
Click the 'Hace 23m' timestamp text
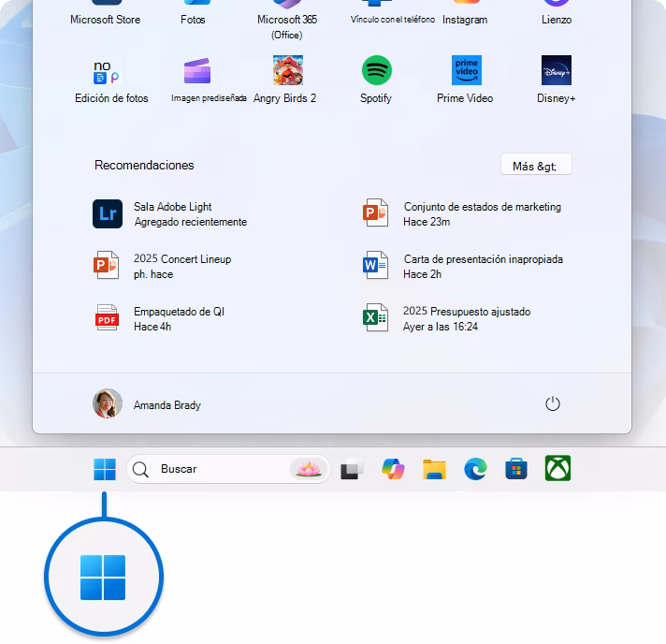click(x=427, y=222)
